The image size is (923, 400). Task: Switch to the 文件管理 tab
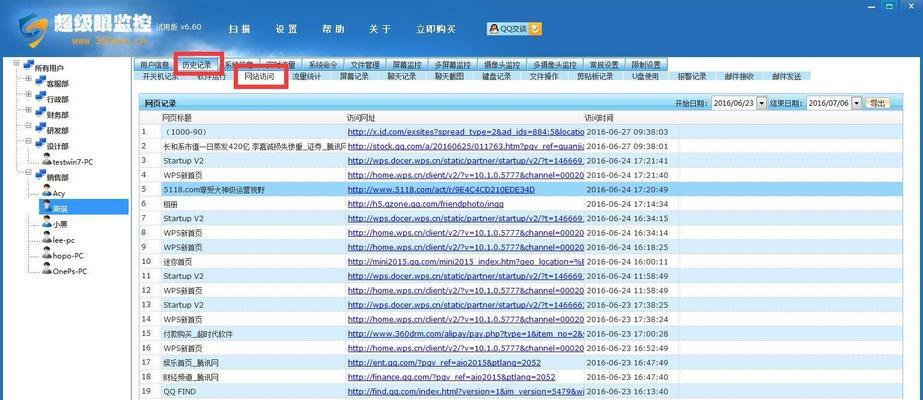click(x=364, y=65)
